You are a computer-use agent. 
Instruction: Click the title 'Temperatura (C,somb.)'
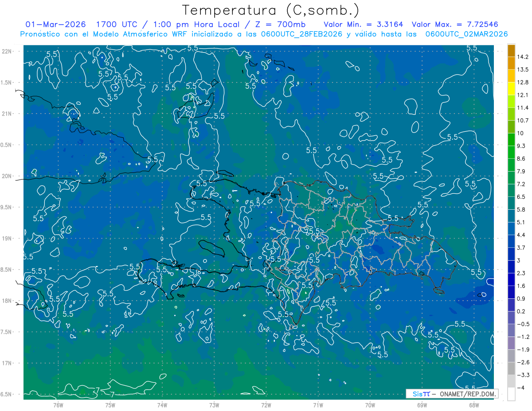coord(271,11)
